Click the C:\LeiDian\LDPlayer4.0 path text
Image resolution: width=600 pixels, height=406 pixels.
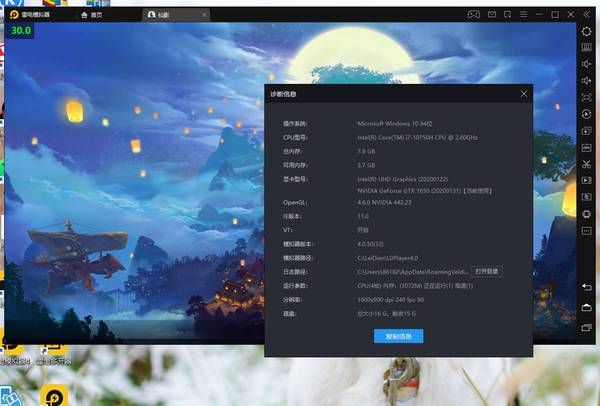388,258
